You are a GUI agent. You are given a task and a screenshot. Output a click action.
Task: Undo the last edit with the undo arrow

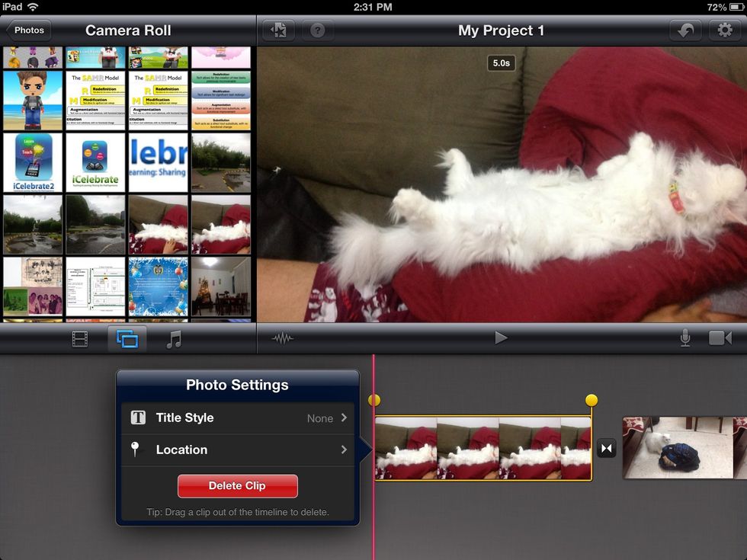(685, 30)
